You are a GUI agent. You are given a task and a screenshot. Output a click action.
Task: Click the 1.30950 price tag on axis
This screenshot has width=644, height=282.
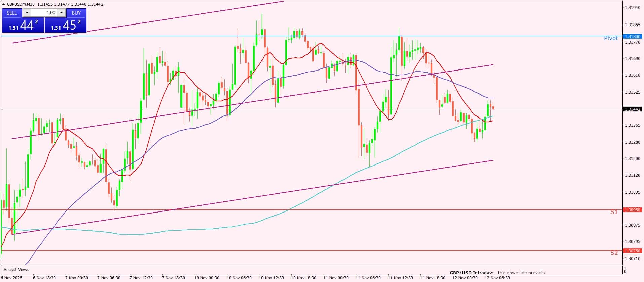click(632, 210)
